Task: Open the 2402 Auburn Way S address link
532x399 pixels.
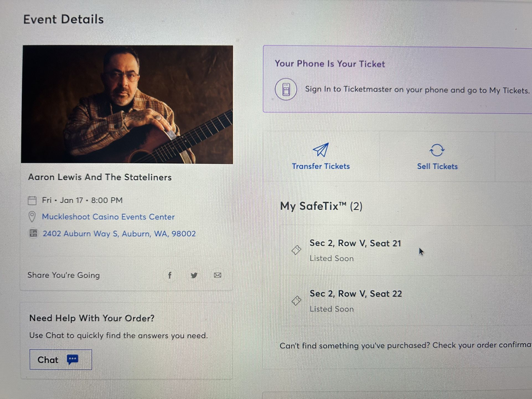Action: tap(119, 234)
